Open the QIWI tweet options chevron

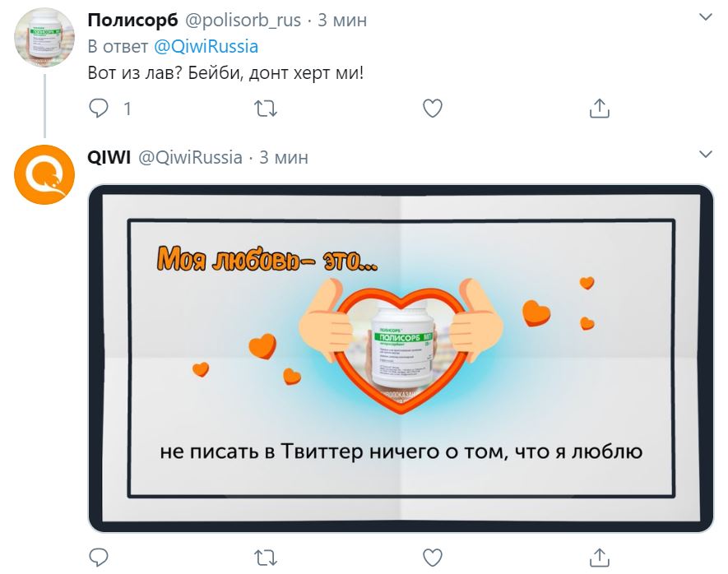[705, 154]
